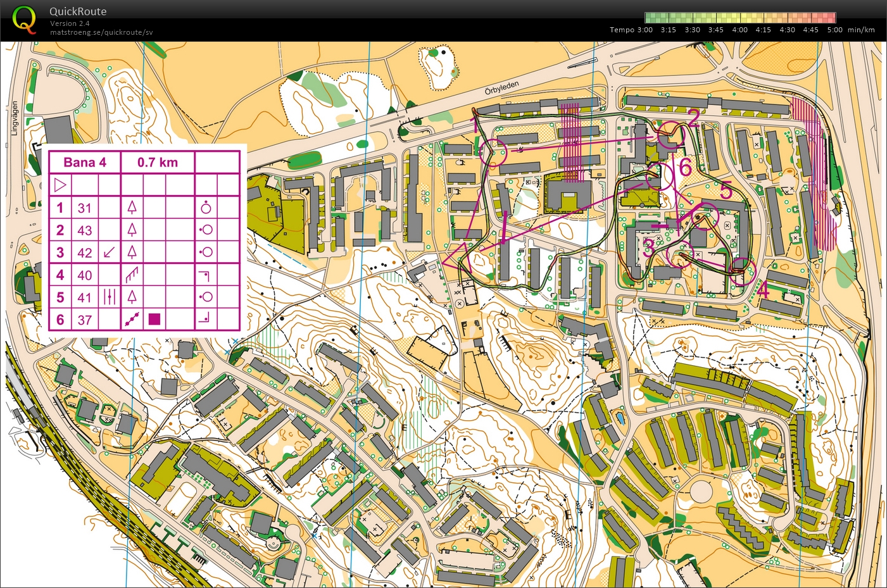This screenshot has width=887, height=588.
Task: Click tree symbol in control row 5
Action: coord(132,297)
